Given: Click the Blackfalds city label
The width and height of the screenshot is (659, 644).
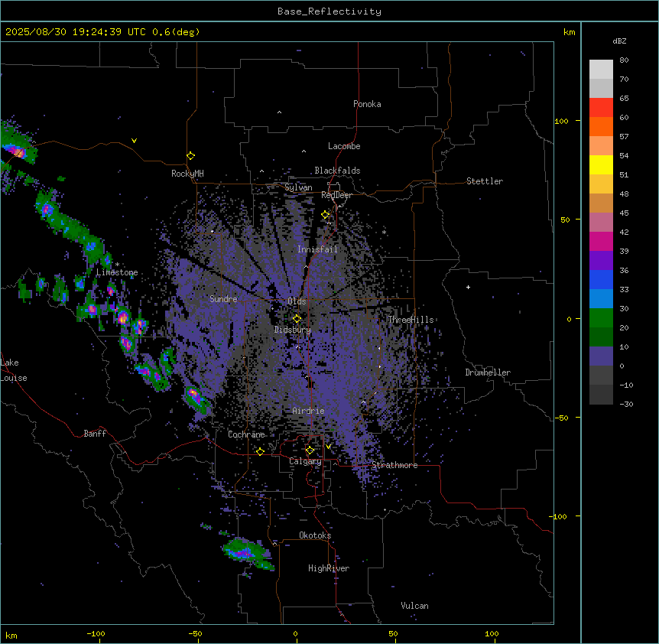Looking at the screenshot, I should coord(337,171).
